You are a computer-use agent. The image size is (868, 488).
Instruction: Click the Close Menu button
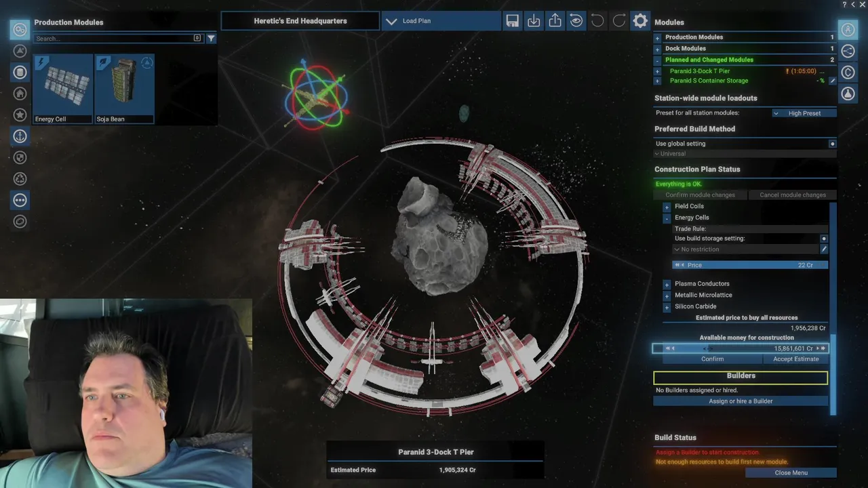(x=791, y=473)
